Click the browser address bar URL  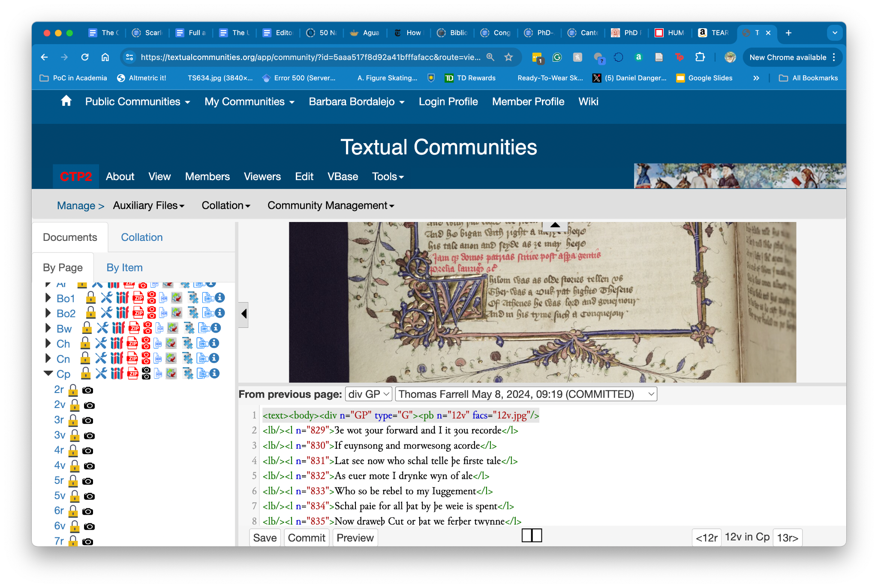tap(310, 57)
